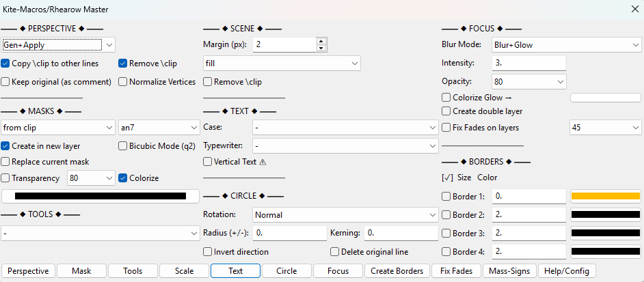Expand the 'from clip' mask dropdown
644x282 pixels.
point(58,128)
